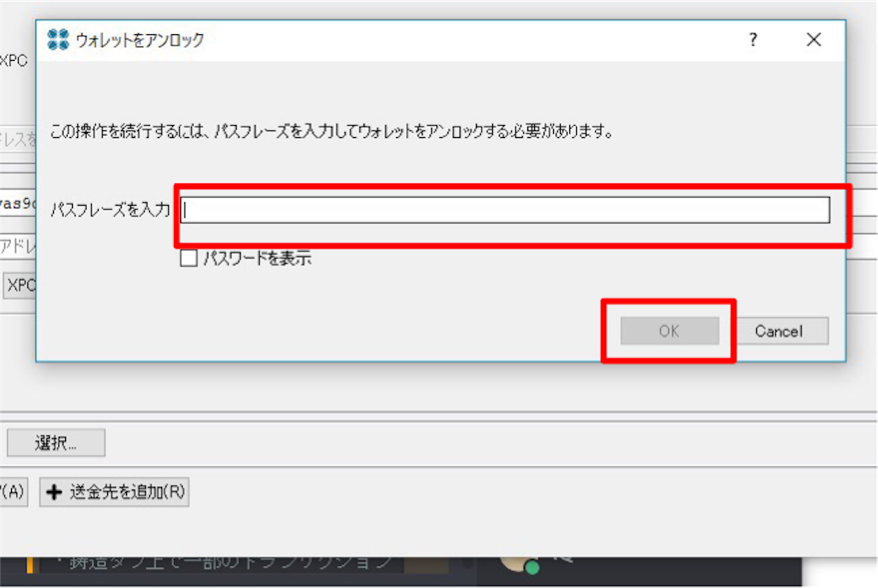Click the plus icon on 送金先を追加
878x588 pixels.
54,492
